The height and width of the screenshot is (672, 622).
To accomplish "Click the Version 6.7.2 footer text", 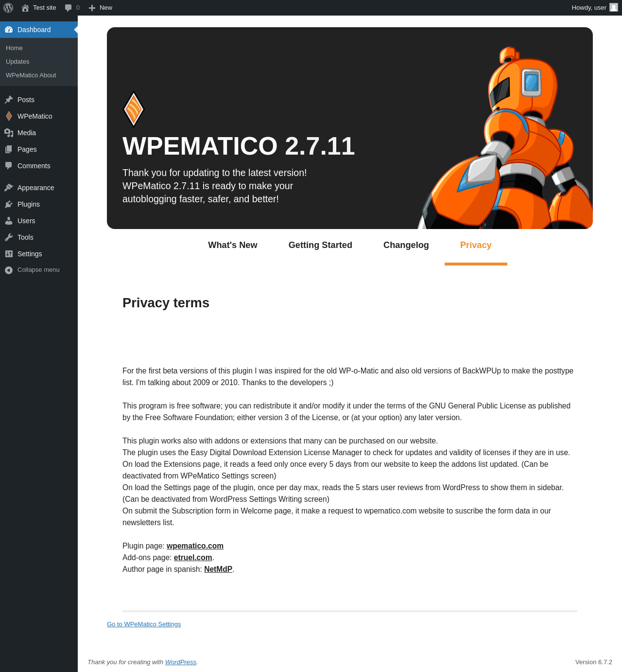I will (x=594, y=662).
